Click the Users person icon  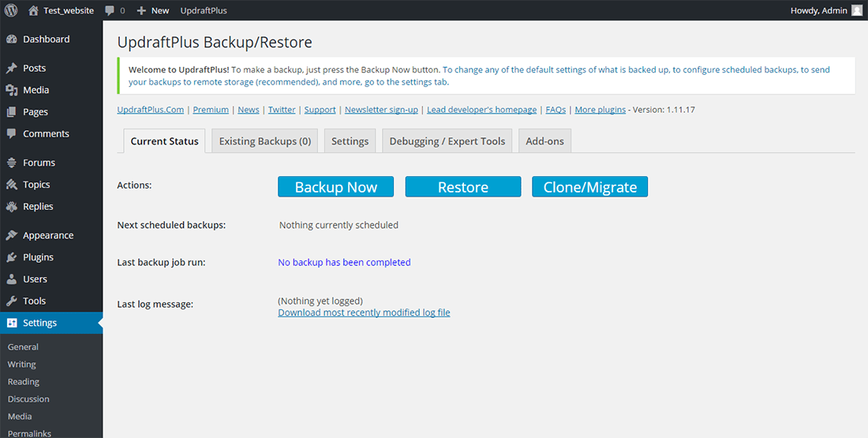pyautogui.click(x=12, y=279)
